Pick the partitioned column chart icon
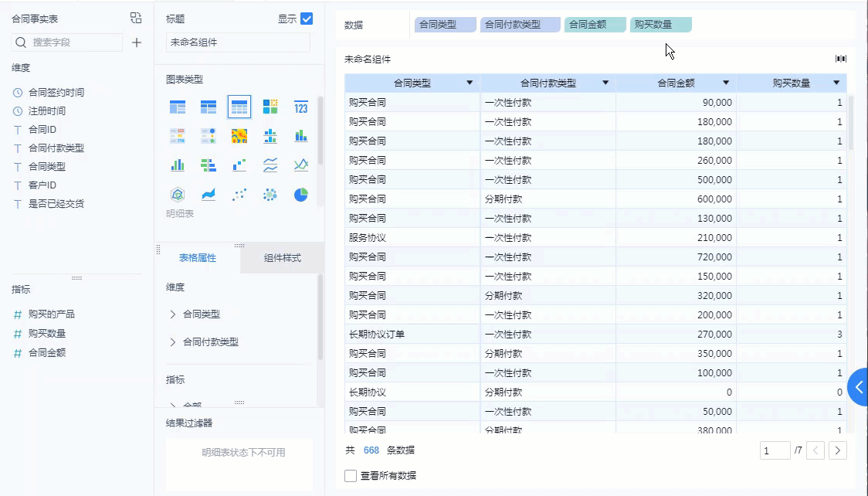This screenshot has height=496, width=868. pos(270,136)
